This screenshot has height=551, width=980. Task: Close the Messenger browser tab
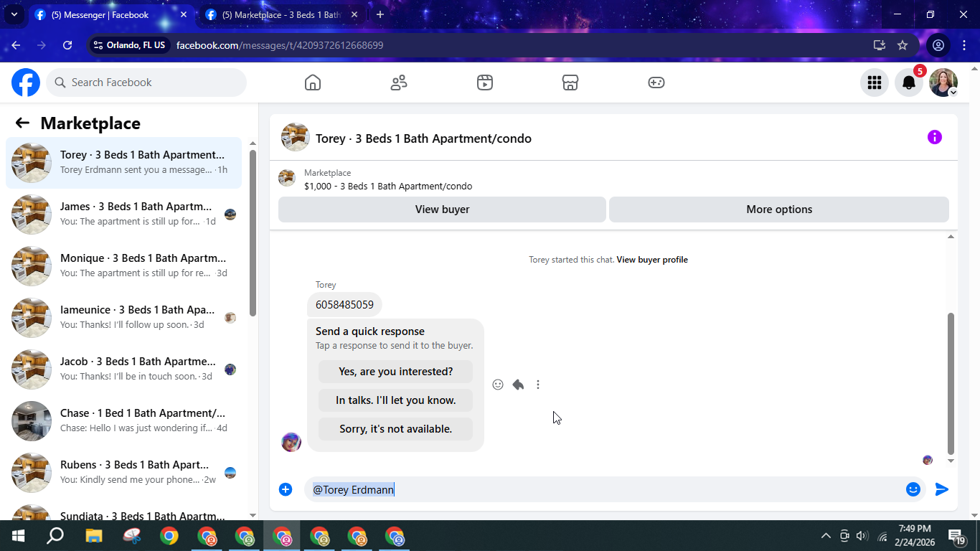click(184, 14)
